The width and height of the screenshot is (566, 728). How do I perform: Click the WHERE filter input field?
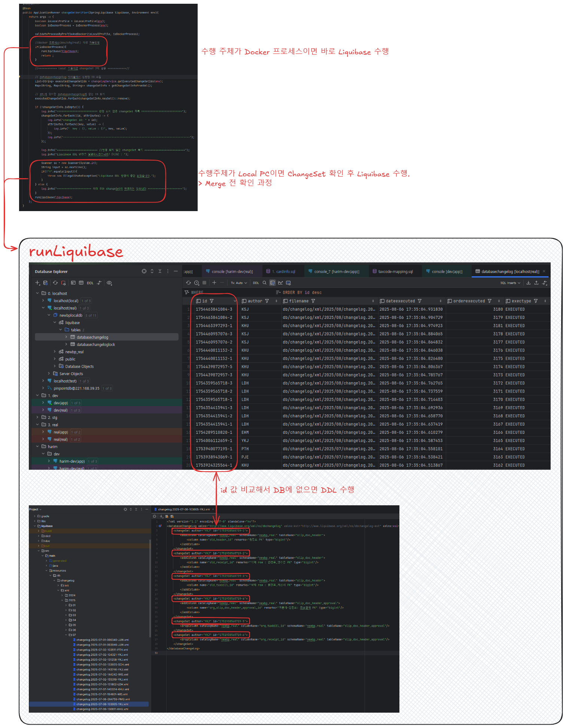click(x=229, y=293)
